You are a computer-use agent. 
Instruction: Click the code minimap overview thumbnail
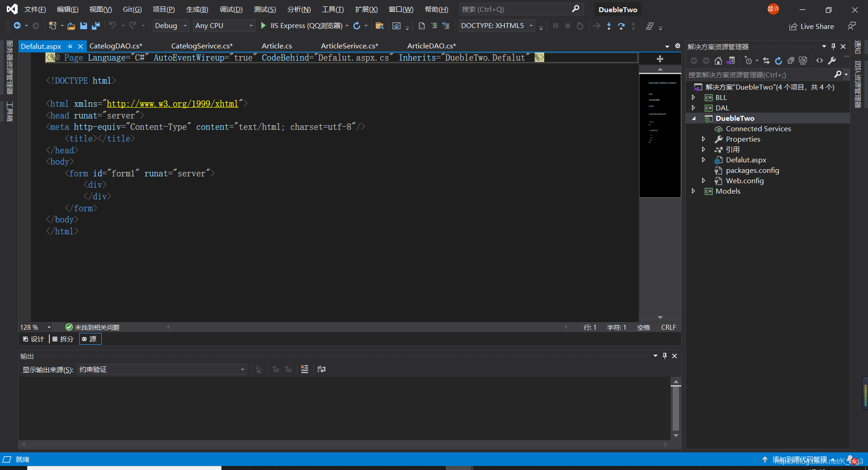[x=660, y=135]
